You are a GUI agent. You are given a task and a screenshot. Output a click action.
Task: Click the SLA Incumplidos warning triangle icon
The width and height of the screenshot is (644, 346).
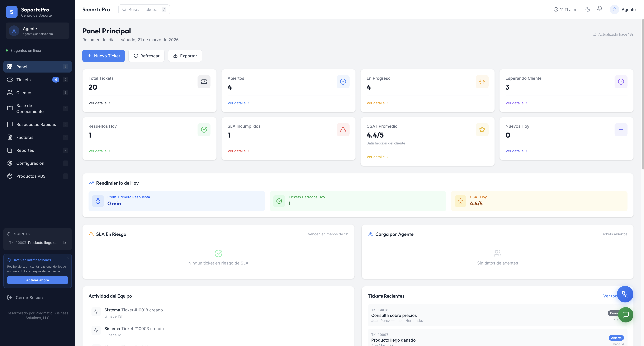tap(343, 130)
